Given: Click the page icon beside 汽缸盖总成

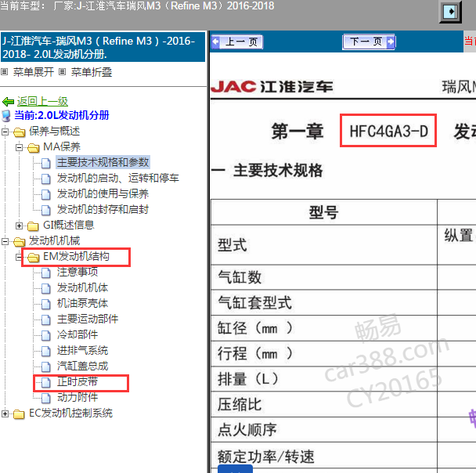Looking at the screenshot, I should (x=46, y=367).
